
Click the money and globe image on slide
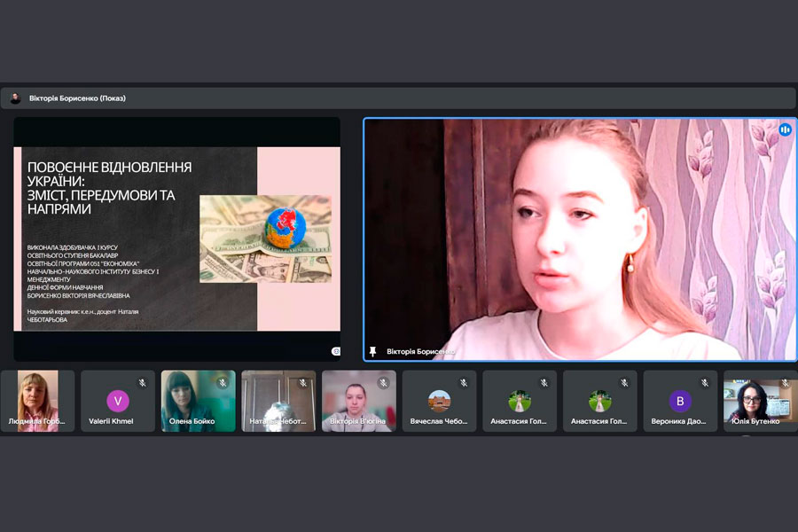coord(266,239)
